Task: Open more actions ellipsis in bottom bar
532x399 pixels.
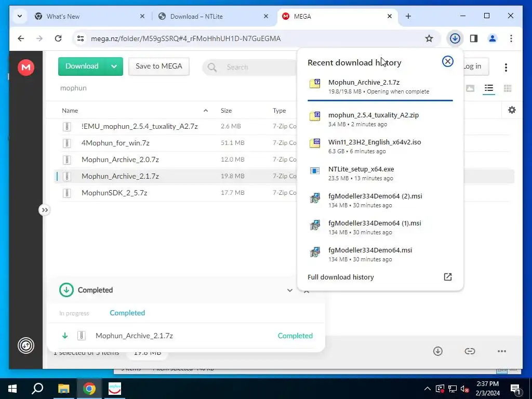Action: pos(501,351)
